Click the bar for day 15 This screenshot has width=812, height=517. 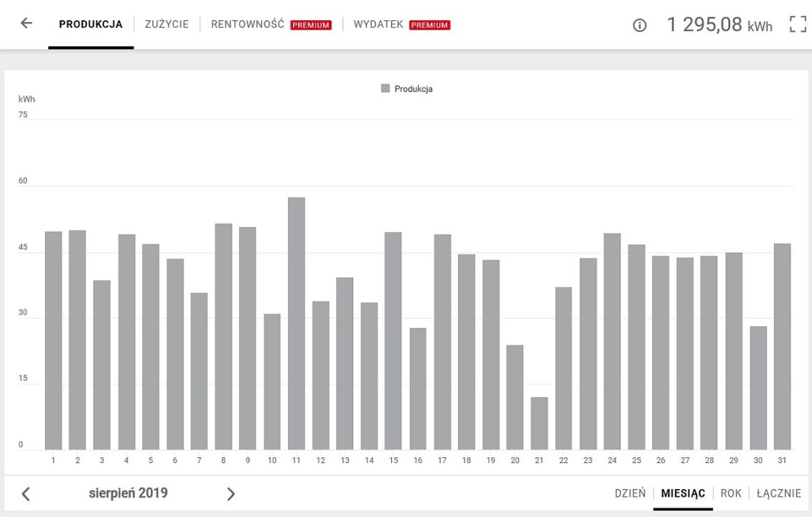pos(393,341)
